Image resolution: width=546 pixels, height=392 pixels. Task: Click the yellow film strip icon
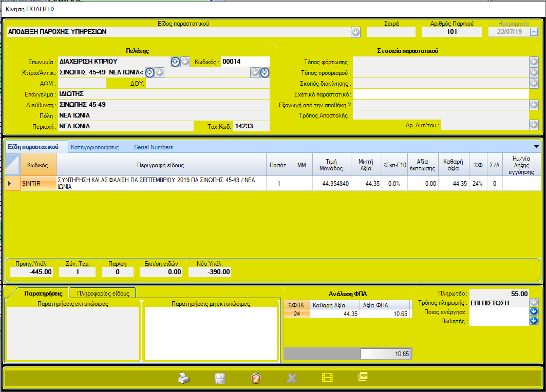tap(327, 378)
